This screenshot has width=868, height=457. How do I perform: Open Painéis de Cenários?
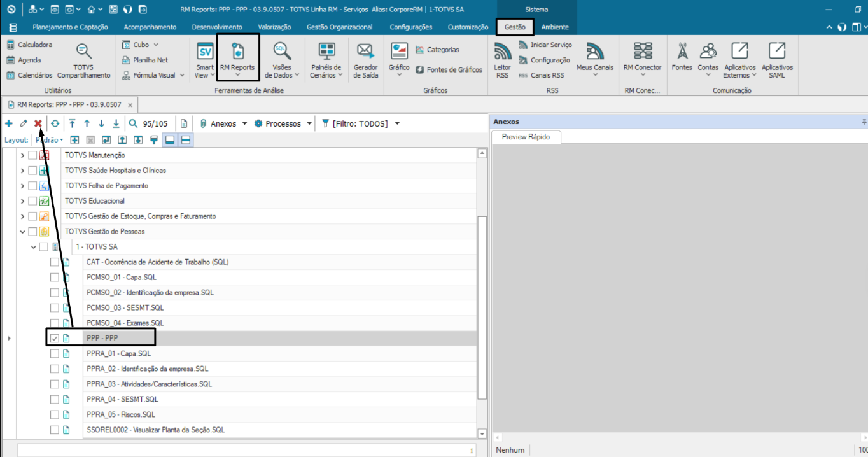[326, 62]
